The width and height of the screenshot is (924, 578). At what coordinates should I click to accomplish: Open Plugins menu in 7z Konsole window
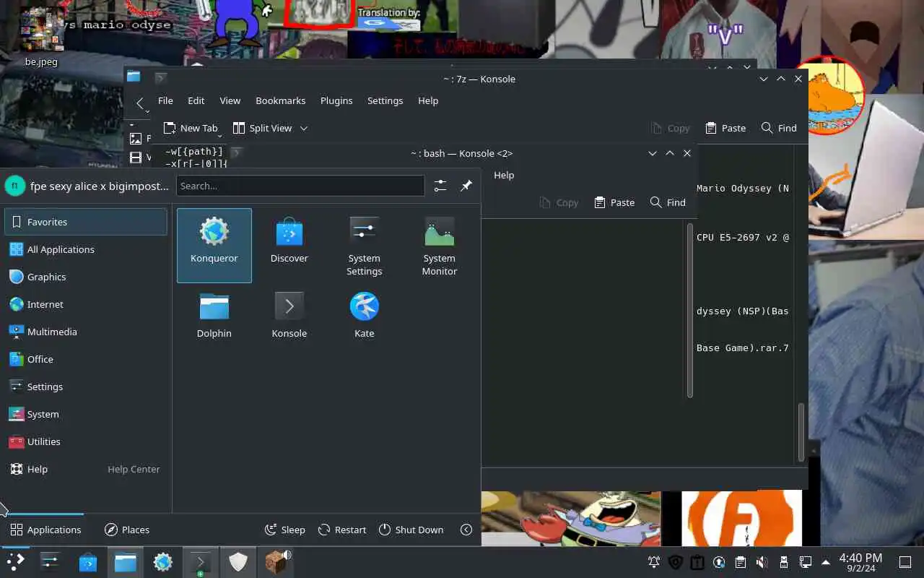tap(336, 100)
